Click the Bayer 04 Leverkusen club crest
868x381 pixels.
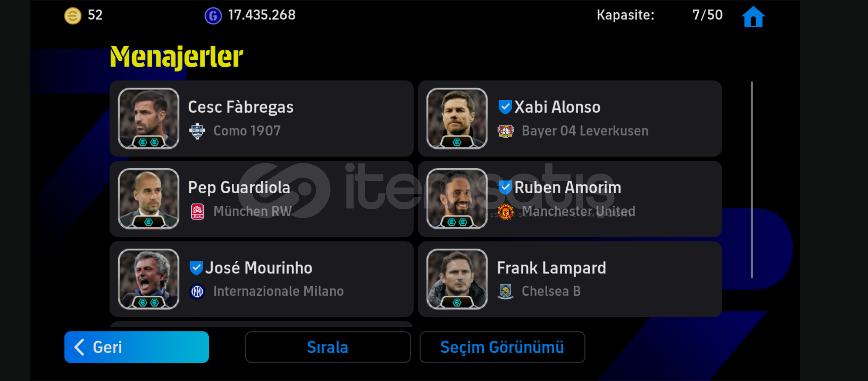[x=506, y=131]
